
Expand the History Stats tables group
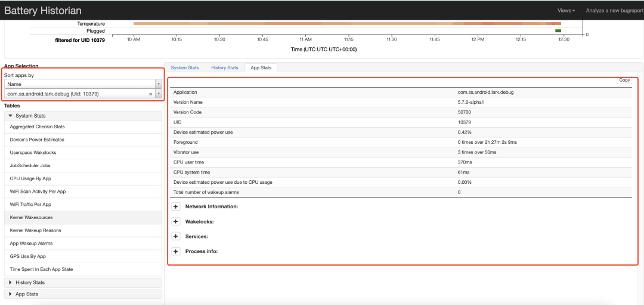click(83, 282)
